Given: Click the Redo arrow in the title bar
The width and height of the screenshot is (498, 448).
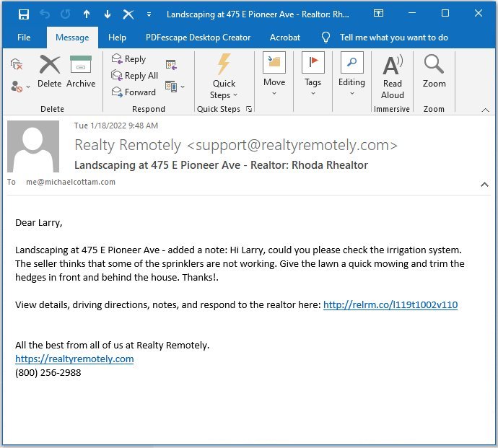Looking at the screenshot, I should [66, 14].
